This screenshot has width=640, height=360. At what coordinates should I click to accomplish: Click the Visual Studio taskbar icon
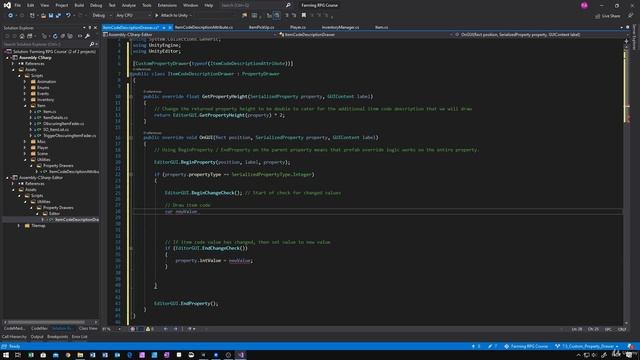241,355
